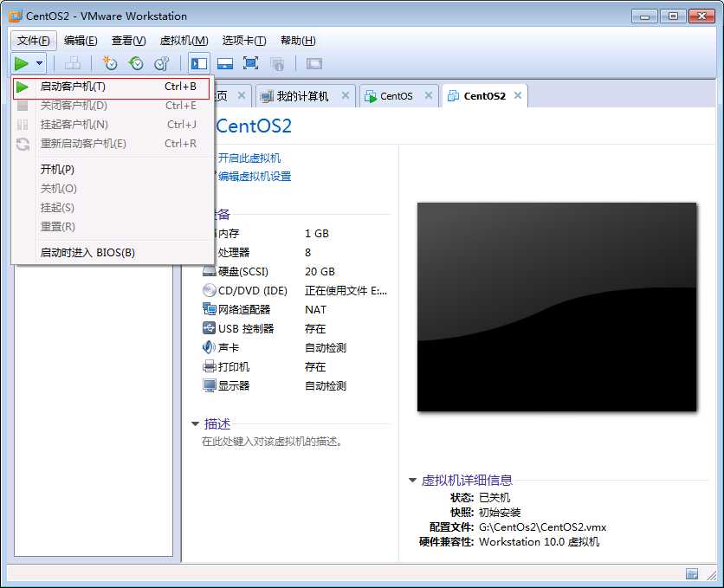The width and height of the screenshot is (724, 588).
Task: Switch to the 我的计算机 tab
Action: click(x=302, y=96)
